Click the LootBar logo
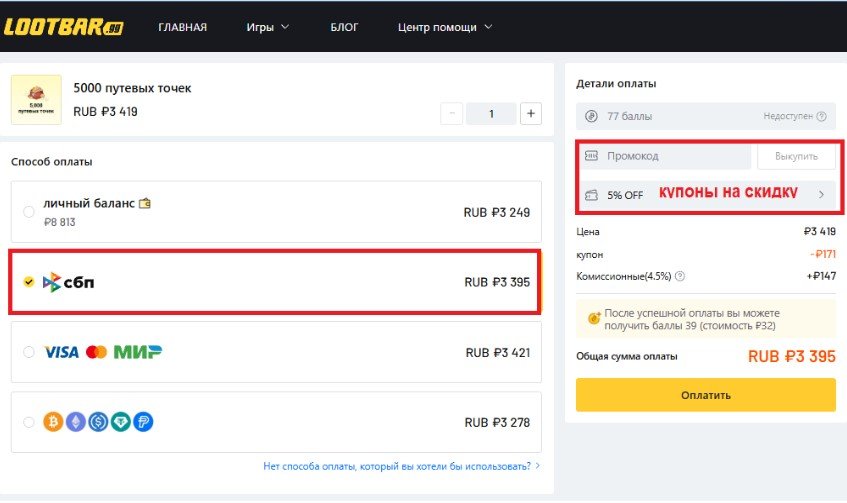The image size is (847, 503). 64,27
